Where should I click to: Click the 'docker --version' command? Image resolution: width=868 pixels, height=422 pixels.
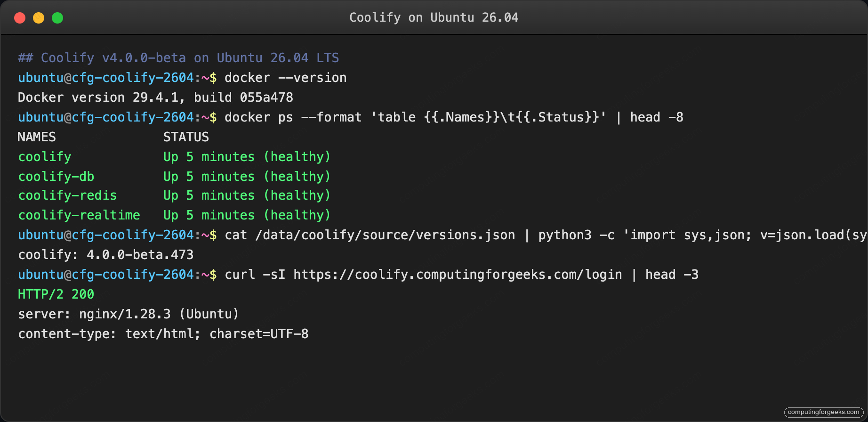285,78
